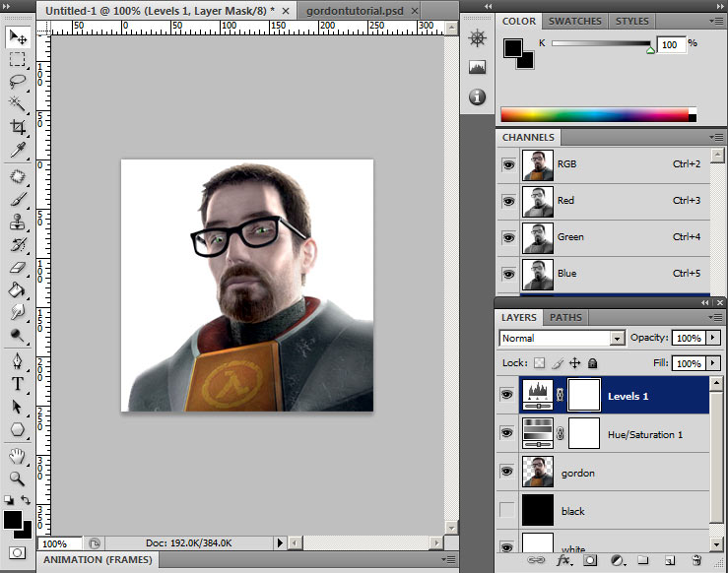Select the Magic Wand tool
Image resolution: width=728 pixels, height=573 pixels.
18,104
